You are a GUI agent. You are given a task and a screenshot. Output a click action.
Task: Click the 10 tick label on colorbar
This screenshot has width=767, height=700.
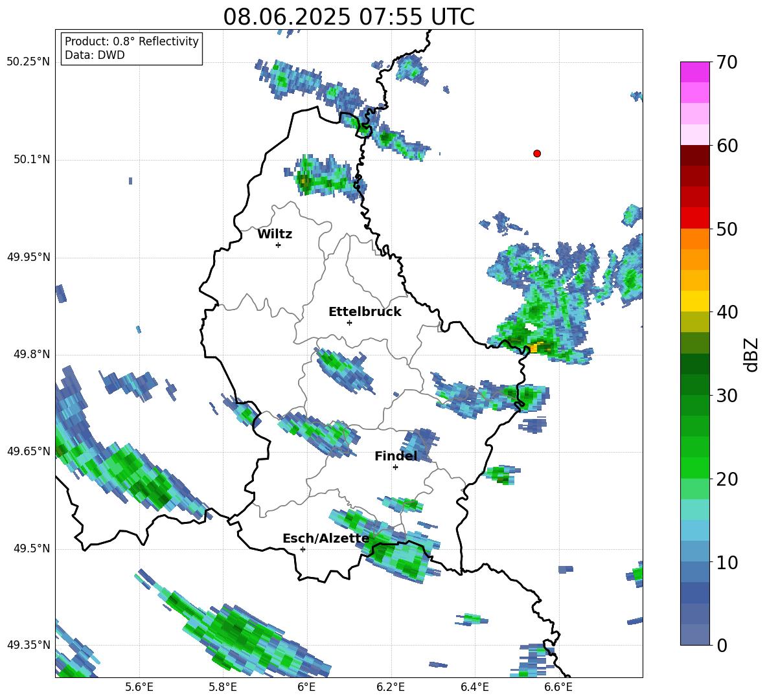(x=727, y=562)
